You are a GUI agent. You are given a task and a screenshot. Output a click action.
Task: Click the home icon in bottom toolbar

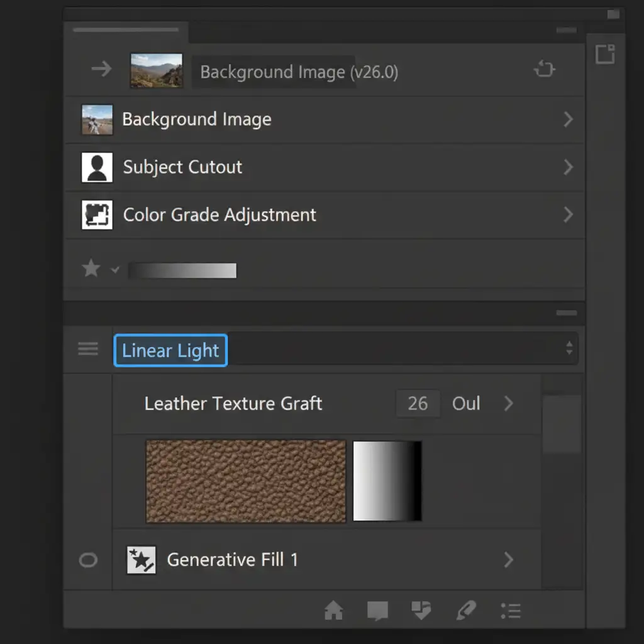tap(333, 610)
